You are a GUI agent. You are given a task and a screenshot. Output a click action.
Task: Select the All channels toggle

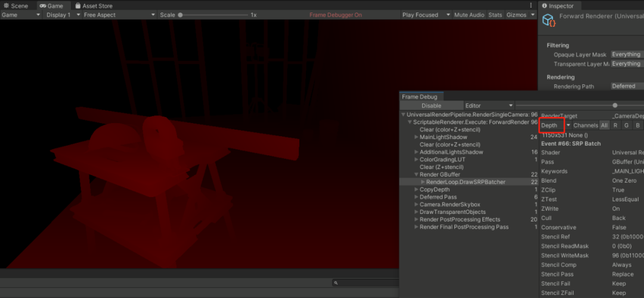pyautogui.click(x=604, y=125)
